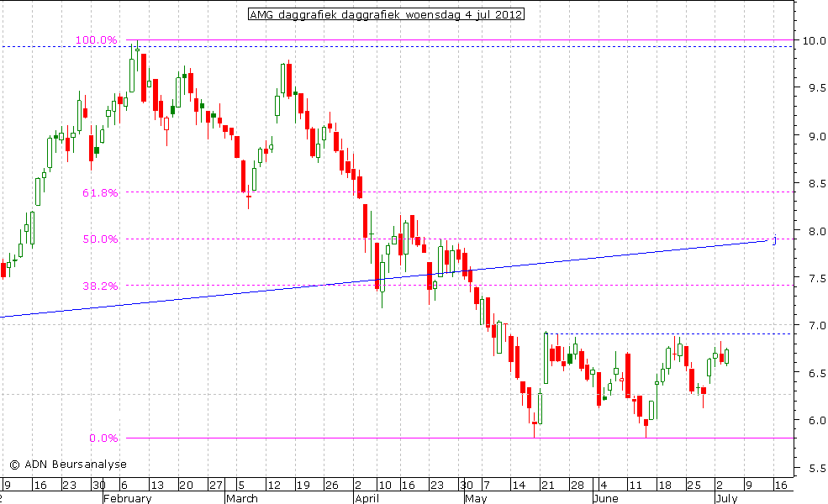Viewport: 828px width, 504px height.
Task: Click the '9.0' price axis value
Action: pyautogui.click(x=816, y=136)
